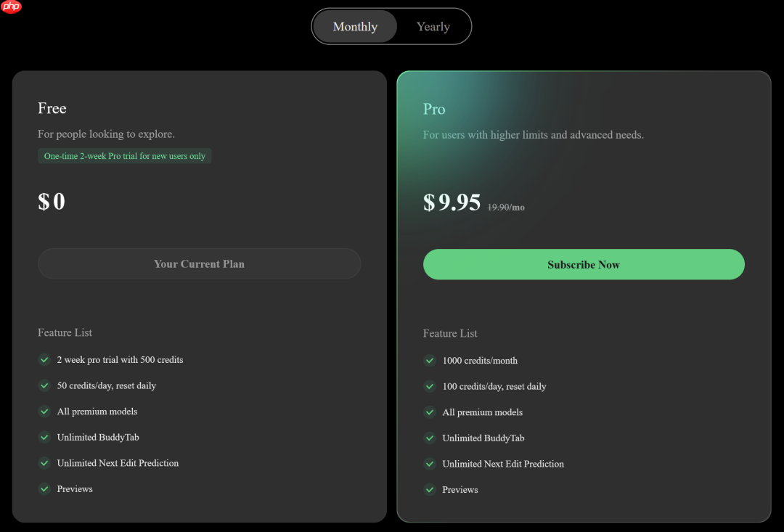Click checkmark beside "Previews" in Pro plan

point(430,489)
